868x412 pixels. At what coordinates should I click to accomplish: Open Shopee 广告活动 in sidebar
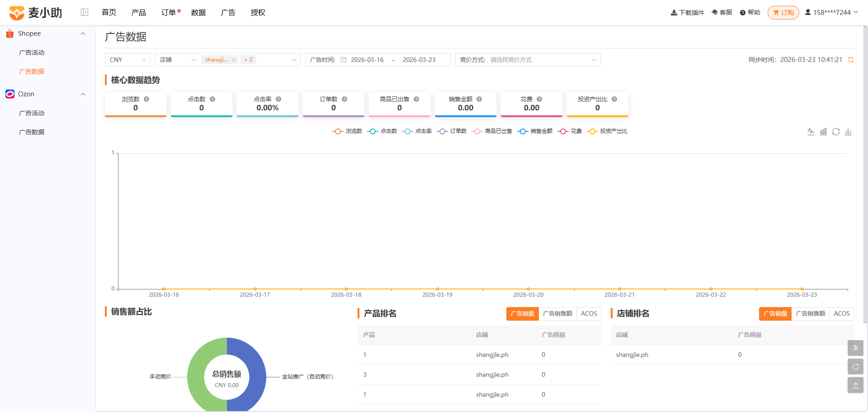click(32, 52)
